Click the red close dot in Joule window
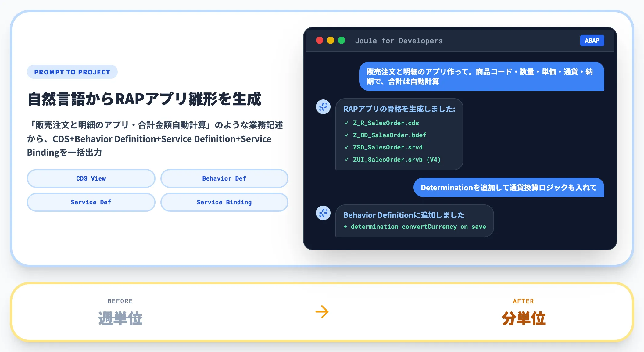644x352 pixels. point(320,41)
